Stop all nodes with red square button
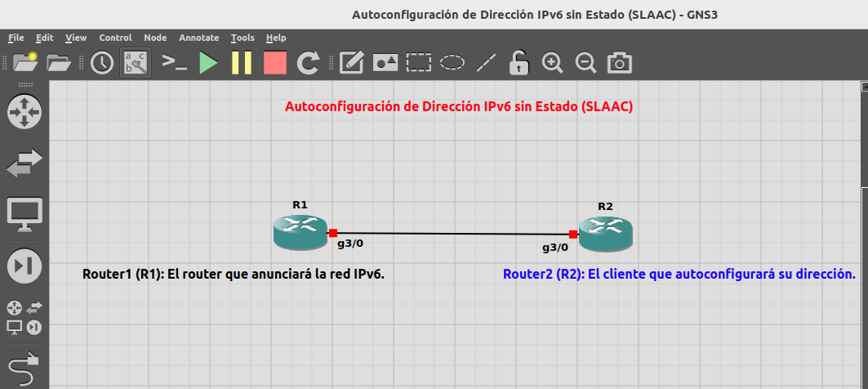 pyautogui.click(x=275, y=62)
